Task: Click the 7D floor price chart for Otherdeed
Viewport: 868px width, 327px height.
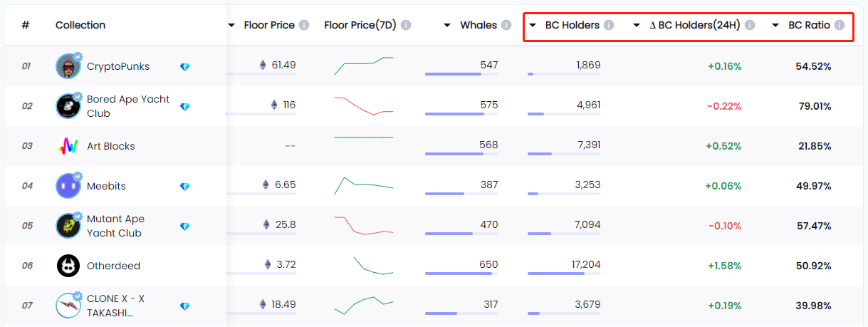Action: coord(373,266)
